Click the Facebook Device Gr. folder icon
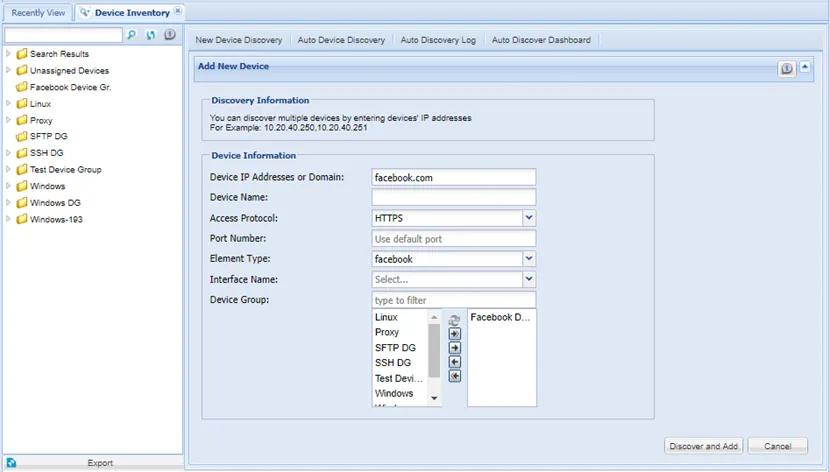Viewport: 830px width, 472px height. [22, 87]
